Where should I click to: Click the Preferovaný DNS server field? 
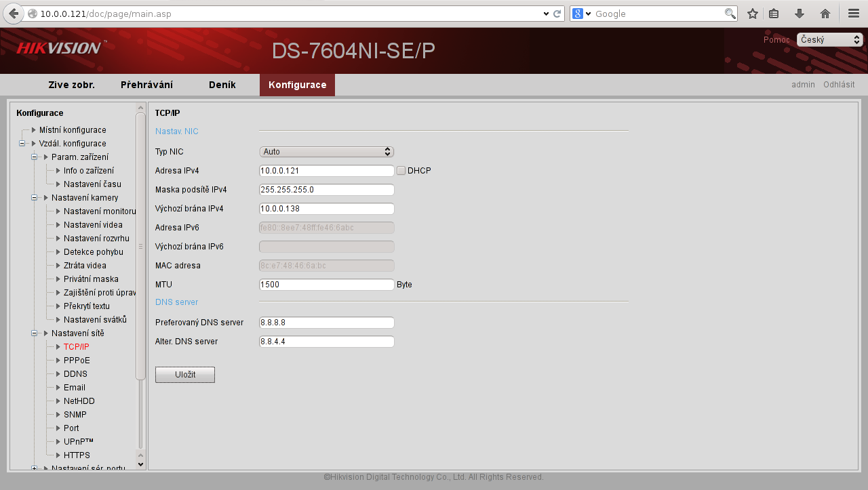click(x=327, y=323)
